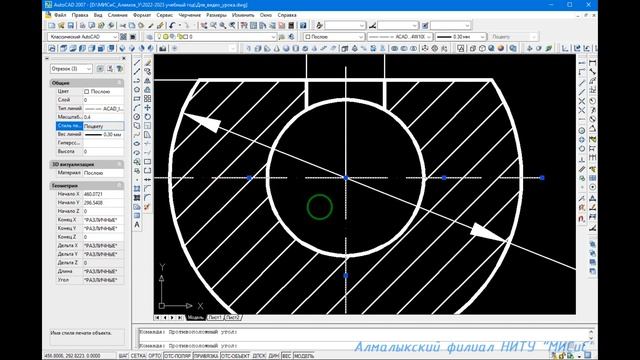This screenshot has height=360, width=640.
Task: Click the Undo arrow icon
Action: 172,25
